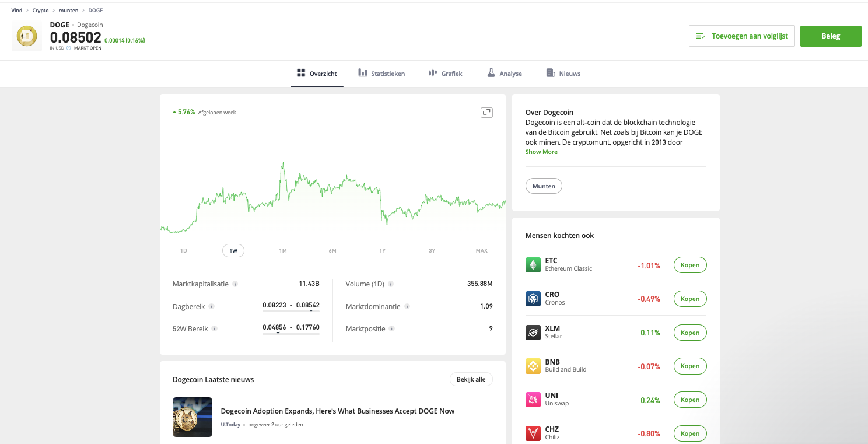Screen dimensions: 868x444
Task: Expand the Dogecoin description with Show More
Action: (541, 152)
